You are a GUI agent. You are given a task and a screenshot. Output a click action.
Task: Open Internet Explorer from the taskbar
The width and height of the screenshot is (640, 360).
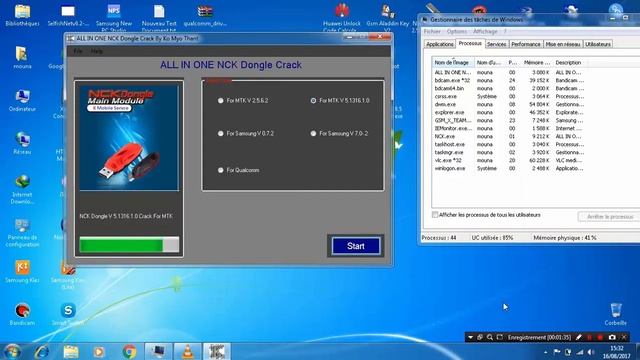tap(42, 351)
